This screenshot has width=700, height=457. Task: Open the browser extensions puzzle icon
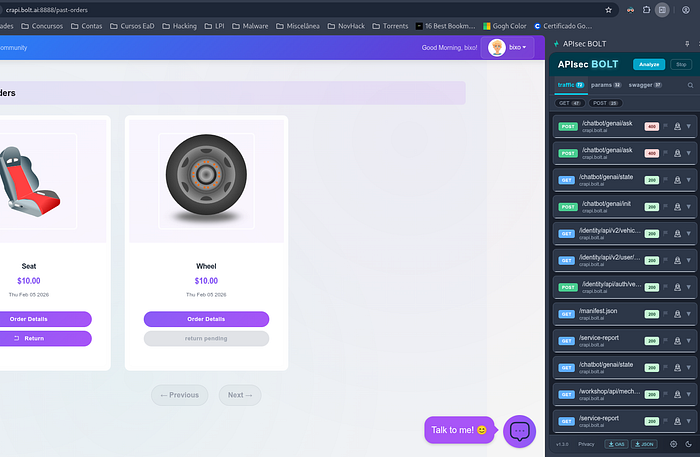coord(646,10)
